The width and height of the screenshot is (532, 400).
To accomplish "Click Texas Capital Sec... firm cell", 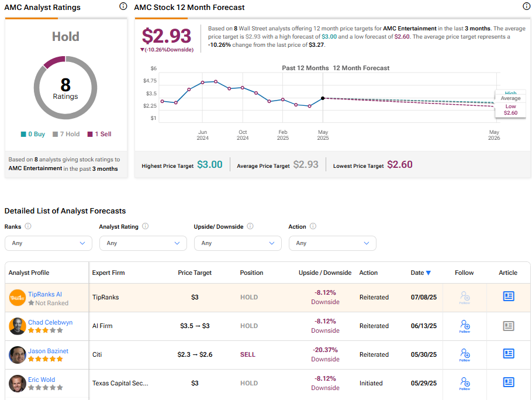I will [x=120, y=383].
